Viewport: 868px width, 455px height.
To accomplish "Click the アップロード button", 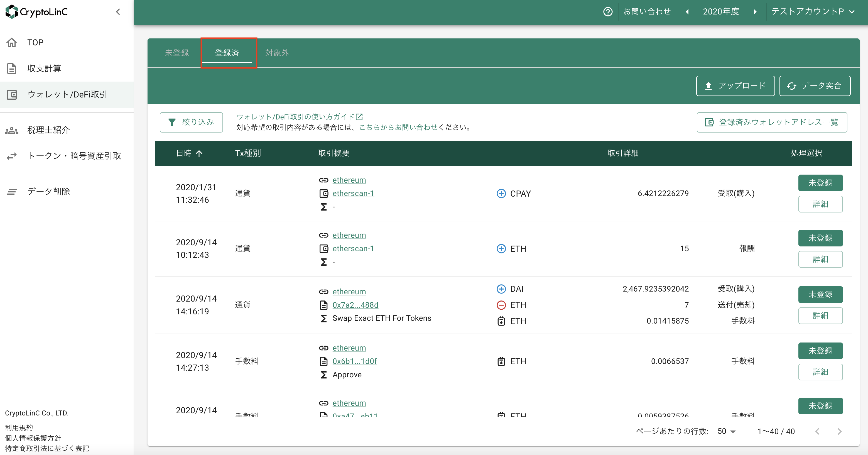I will tap(735, 86).
